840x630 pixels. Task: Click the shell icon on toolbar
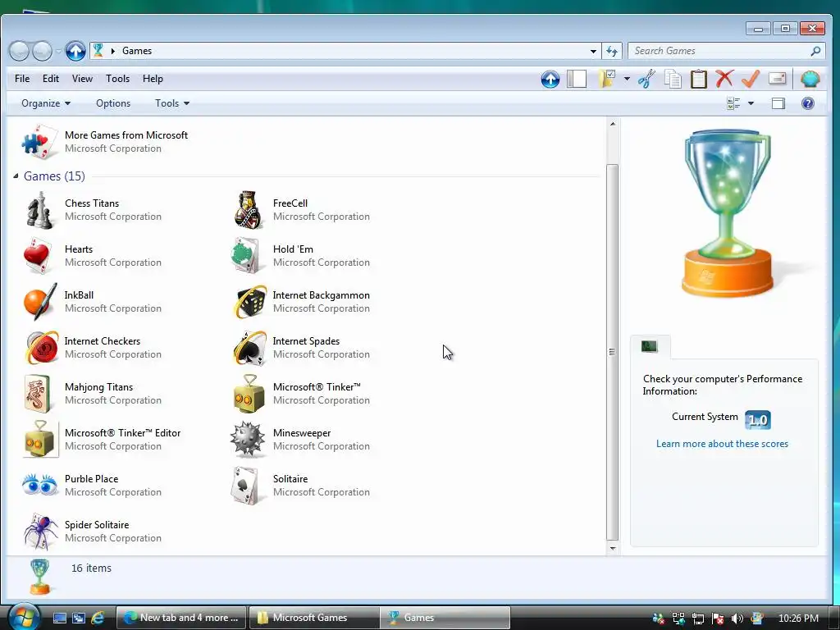tap(810, 79)
